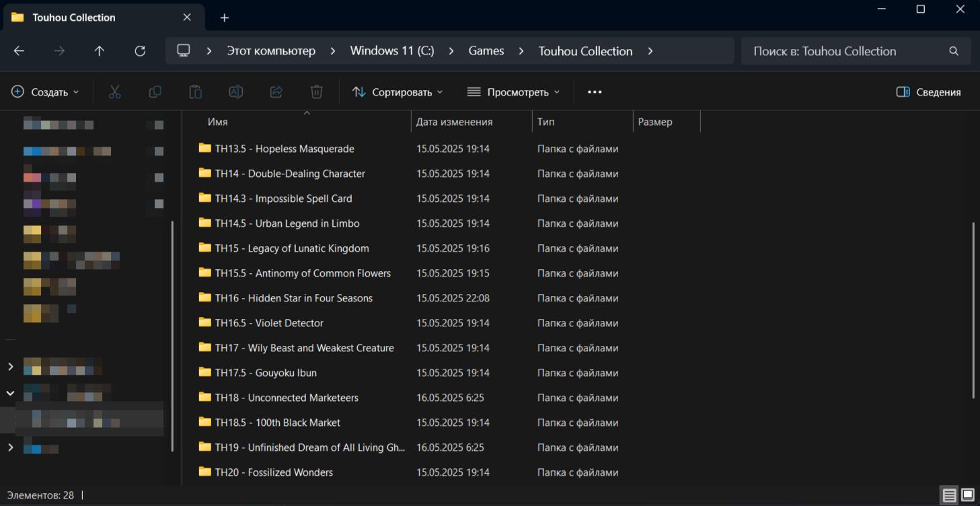The width and height of the screenshot is (980, 506).
Task: Click the Share icon in toolbar
Action: [x=276, y=92]
